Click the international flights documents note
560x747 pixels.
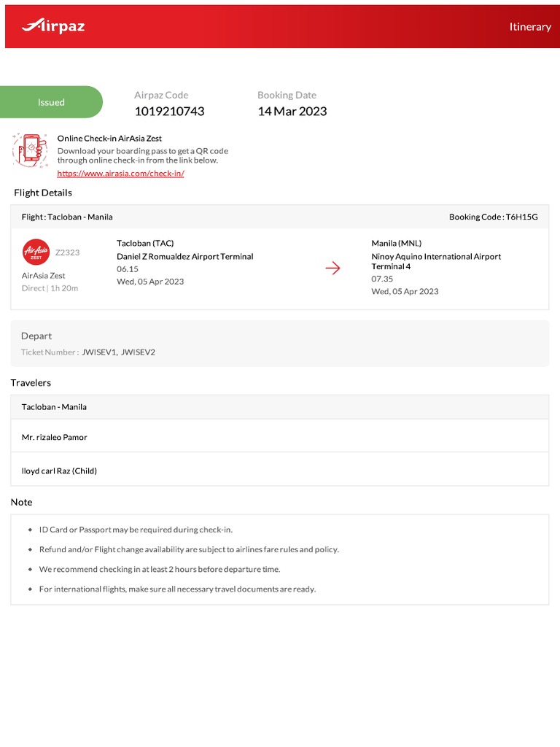click(178, 589)
